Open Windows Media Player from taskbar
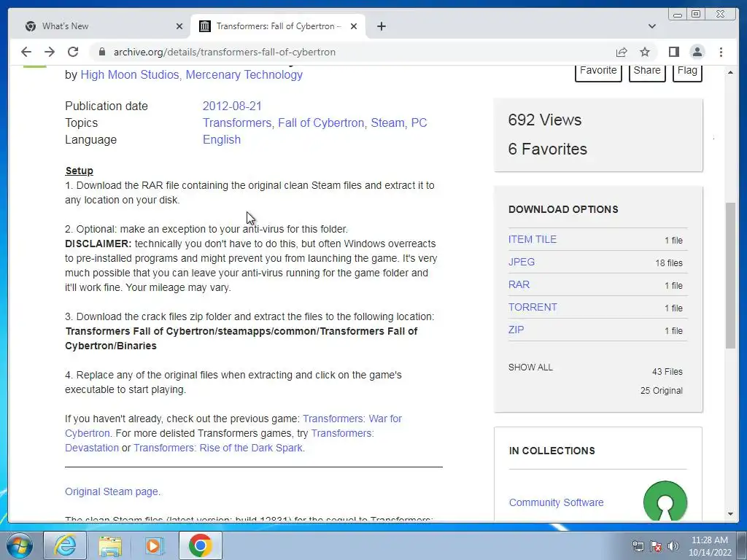 pyautogui.click(x=155, y=545)
